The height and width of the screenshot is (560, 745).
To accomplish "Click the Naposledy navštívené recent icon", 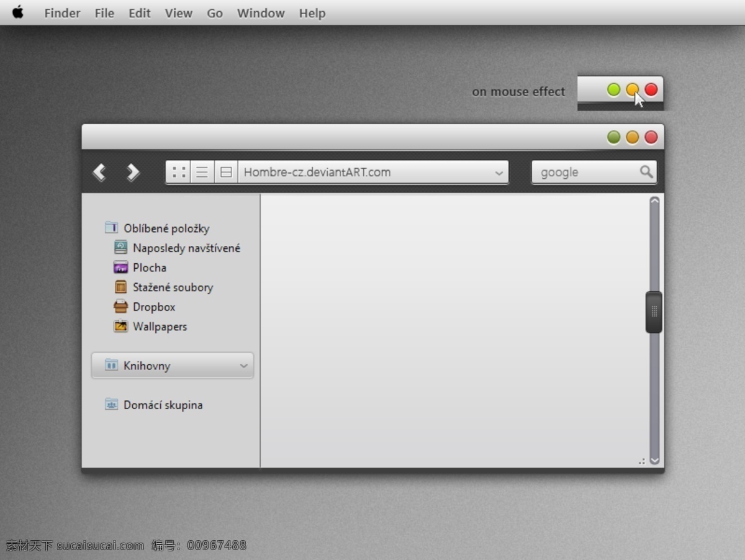I will coord(120,247).
